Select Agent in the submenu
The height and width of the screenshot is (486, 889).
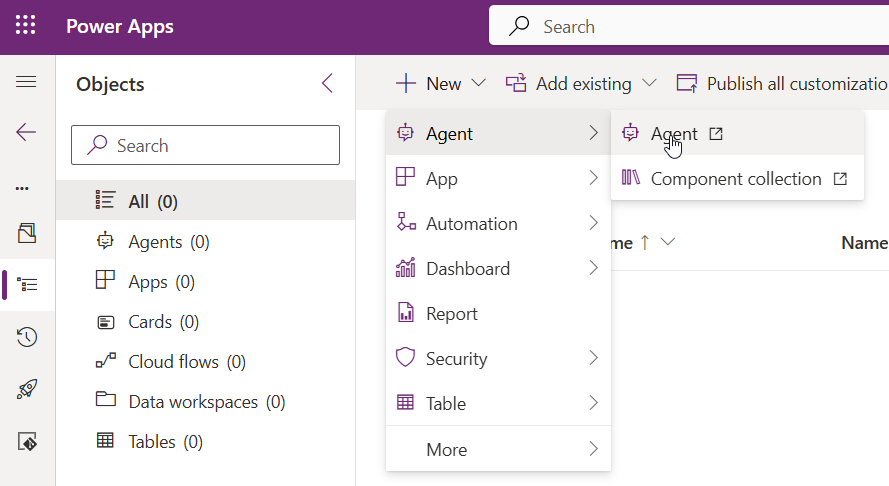tap(673, 133)
